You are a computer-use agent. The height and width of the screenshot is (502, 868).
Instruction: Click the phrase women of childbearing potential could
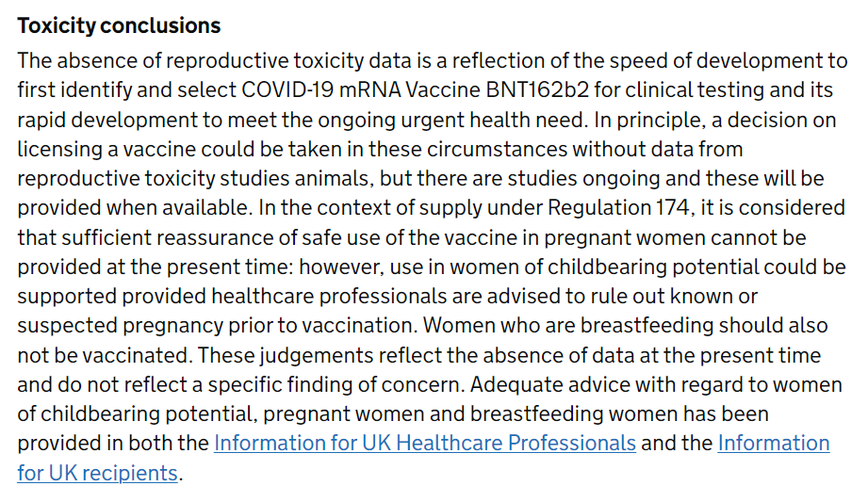[x=631, y=267]
